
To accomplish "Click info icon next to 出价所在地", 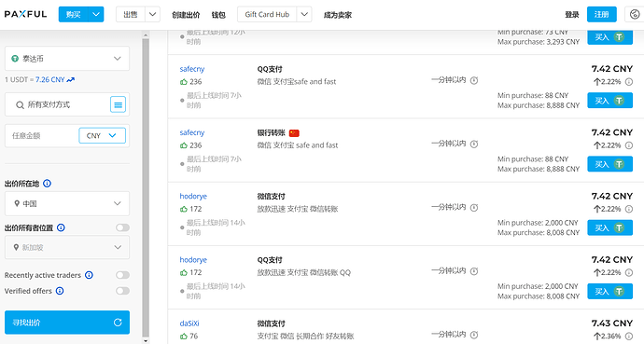I will click(48, 184).
